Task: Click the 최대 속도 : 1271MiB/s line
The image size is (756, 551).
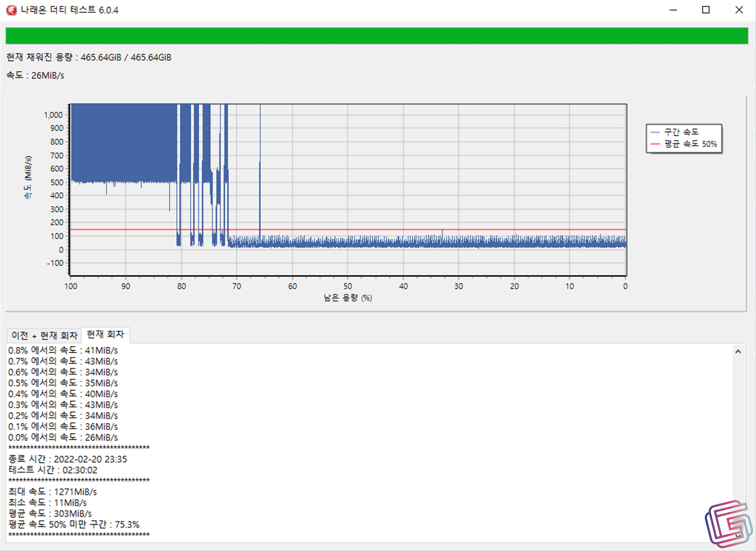Action: (x=53, y=492)
